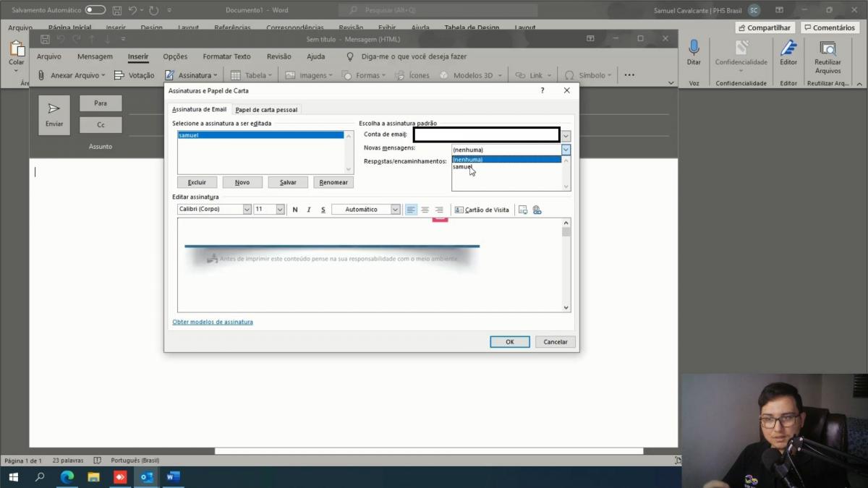
Task: Open Formatar Texto tab
Action: coord(226,56)
